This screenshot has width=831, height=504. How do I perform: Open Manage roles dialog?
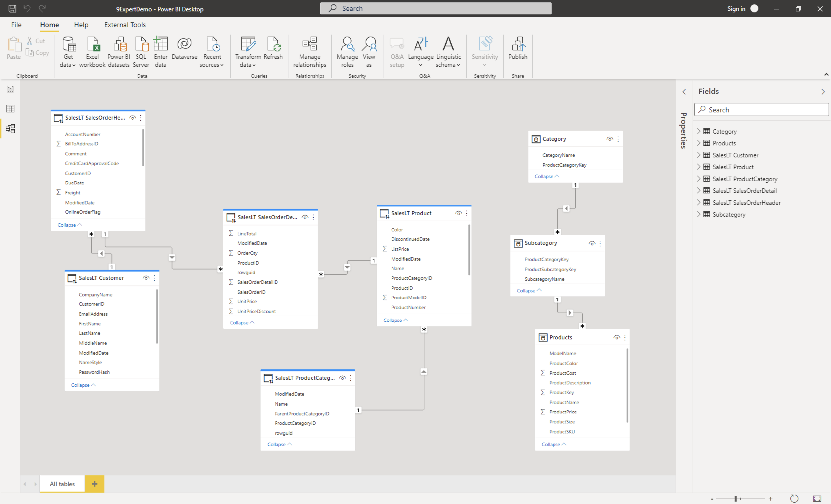click(x=347, y=52)
